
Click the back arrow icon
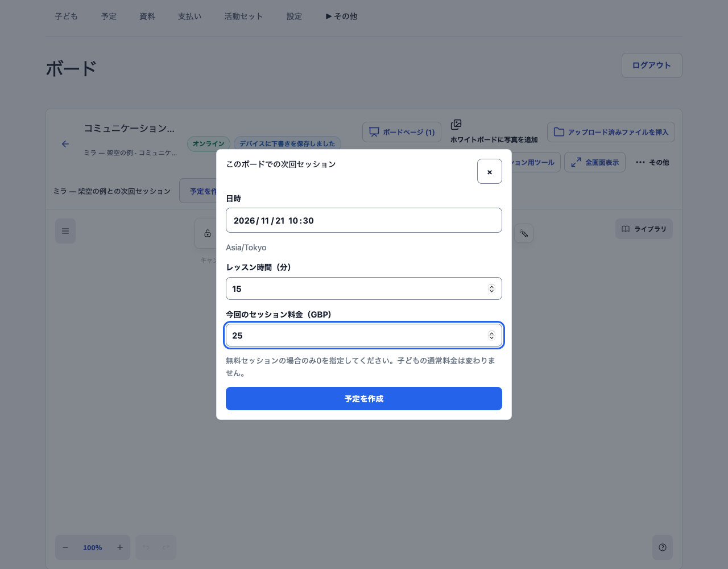pyautogui.click(x=65, y=144)
